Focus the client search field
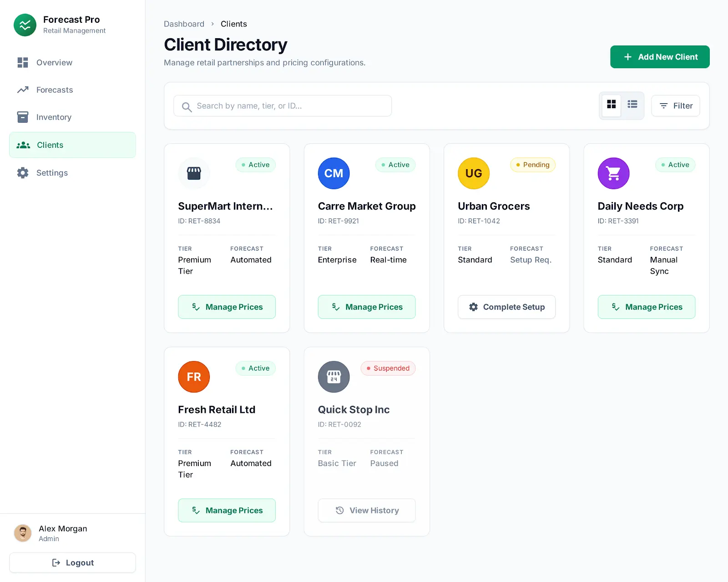This screenshot has height=582, width=728. (287, 106)
